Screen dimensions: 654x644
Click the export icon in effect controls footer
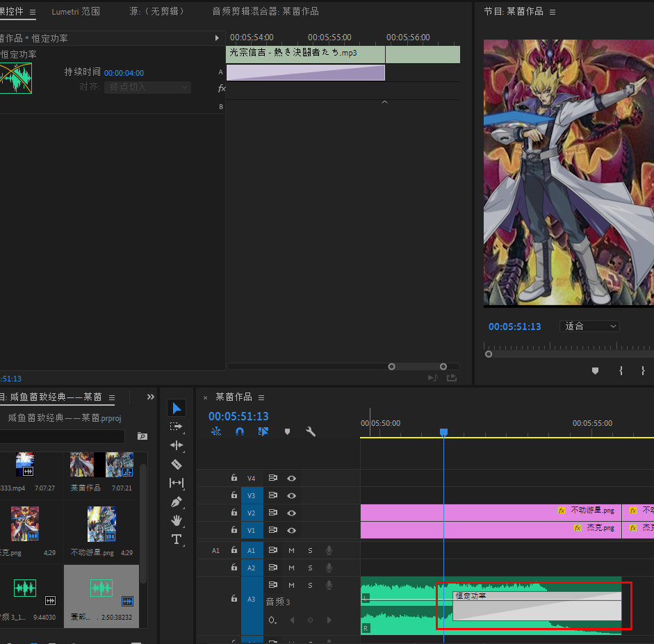pos(452,378)
